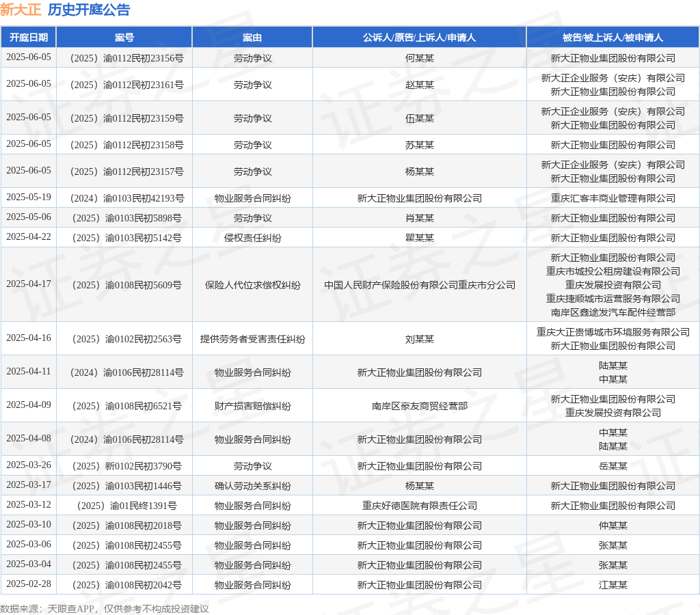Select case number (2025)渝0103民初5898号

(126, 218)
